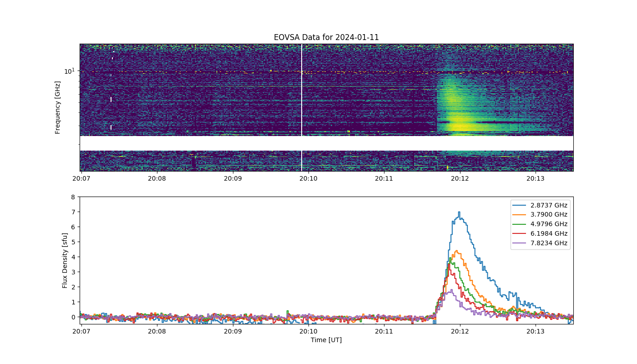The image size is (637, 364).
Task: Click the EOVSA Data for 2024-01-11 title
Action: (x=326, y=37)
